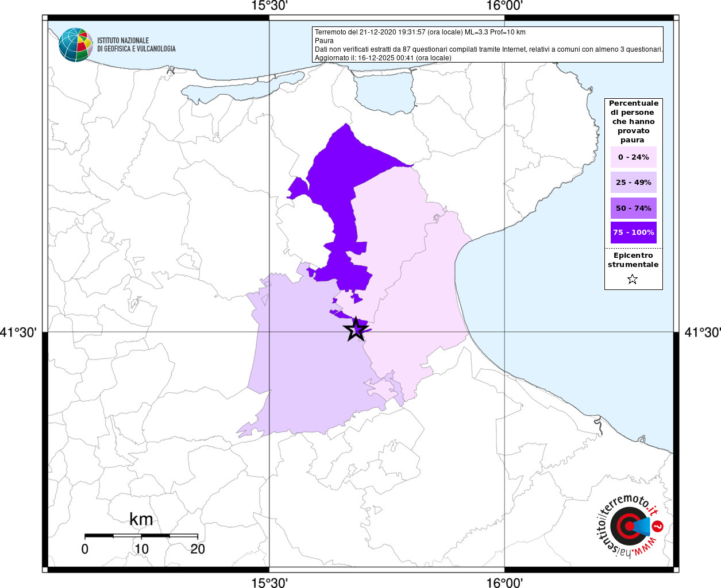This screenshot has width=721, height=588.
Task: Click the star symbol in the legend
Action: [633, 280]
